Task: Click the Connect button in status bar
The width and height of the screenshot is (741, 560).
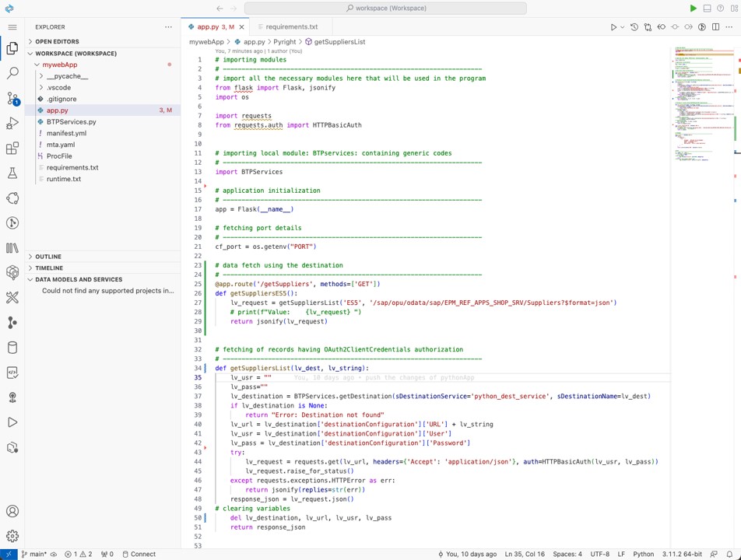Action: pos(142,554)
